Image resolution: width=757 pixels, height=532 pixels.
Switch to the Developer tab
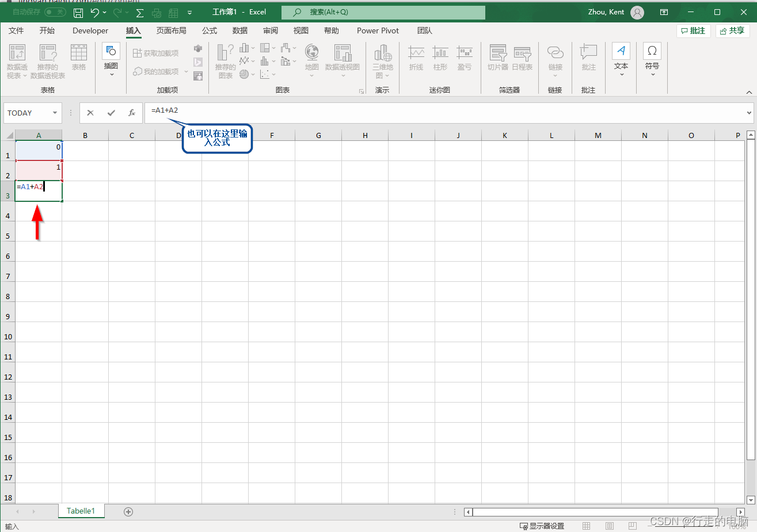pyautogui.click(x=90, y=30)
